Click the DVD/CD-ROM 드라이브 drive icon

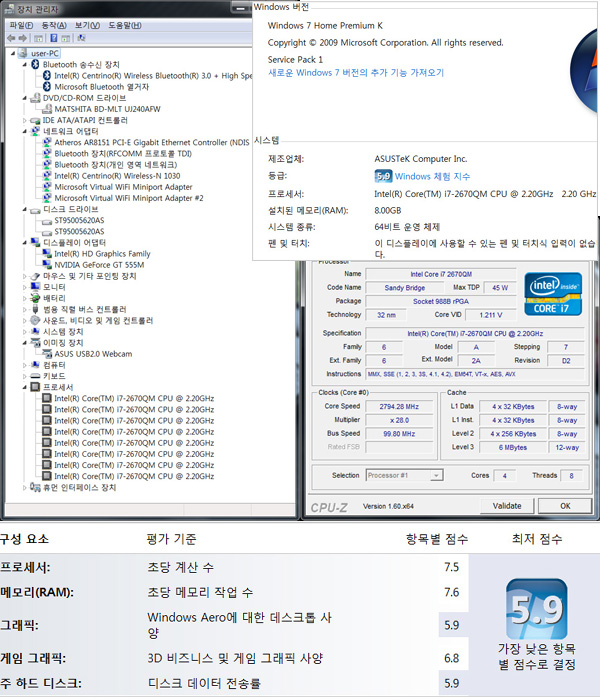tap(35, 98)
